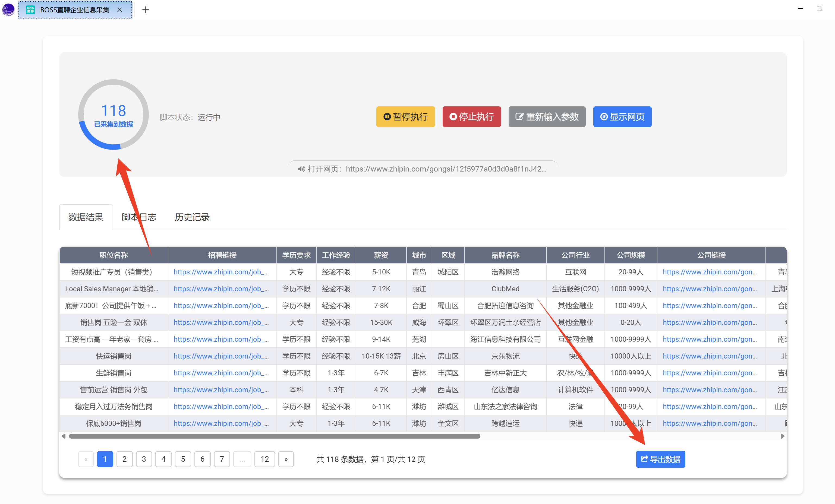Click 重新输入参数 button
This screenshot has width=835, height=504.
click(547, 117)
